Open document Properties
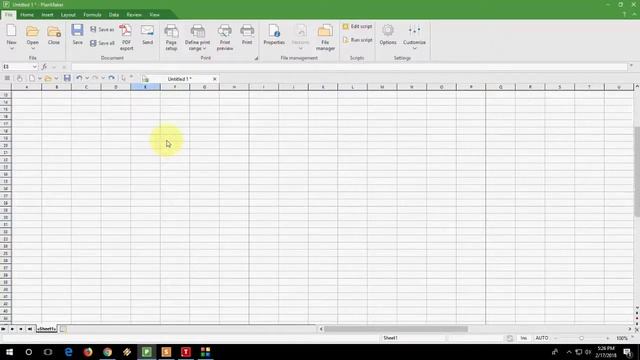 [274, 35]
